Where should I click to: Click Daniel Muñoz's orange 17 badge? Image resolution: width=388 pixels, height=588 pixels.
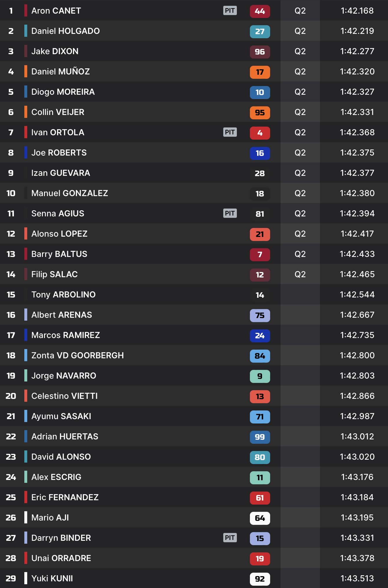tap(260, 72)
